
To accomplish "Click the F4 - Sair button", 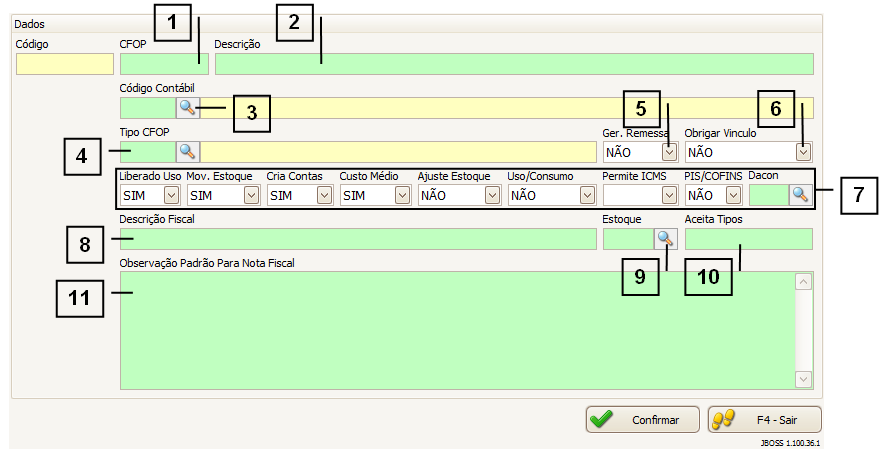I will click(764, 420).
